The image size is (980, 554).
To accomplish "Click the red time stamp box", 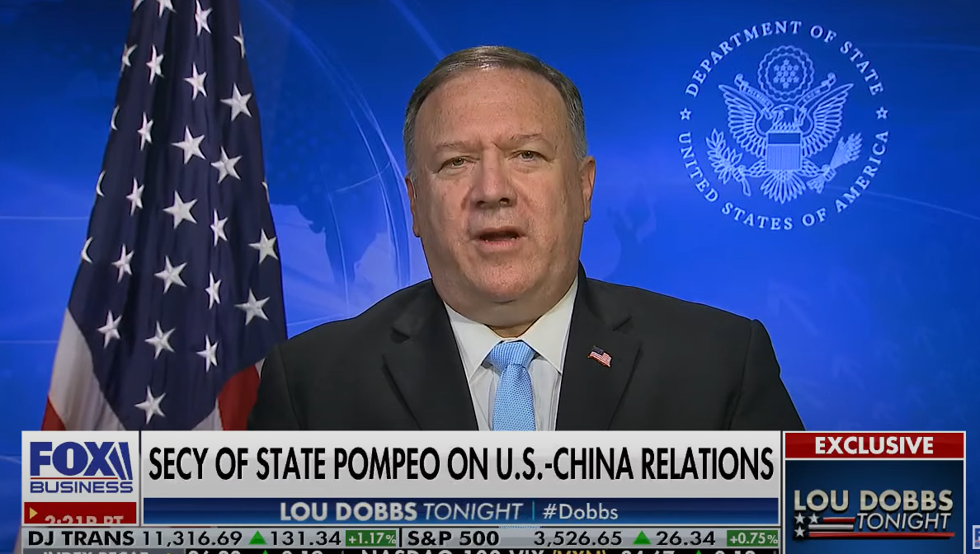I will 80,514.
